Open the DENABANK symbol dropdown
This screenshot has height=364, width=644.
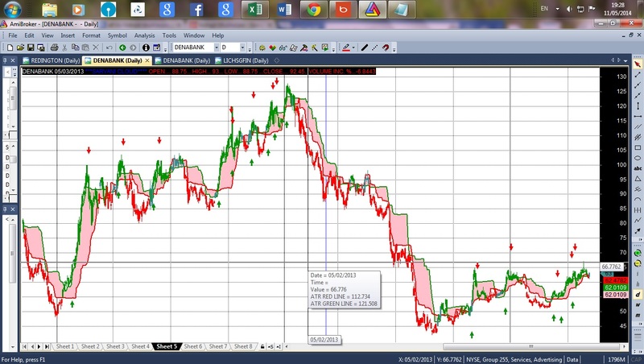click(217, 48)
